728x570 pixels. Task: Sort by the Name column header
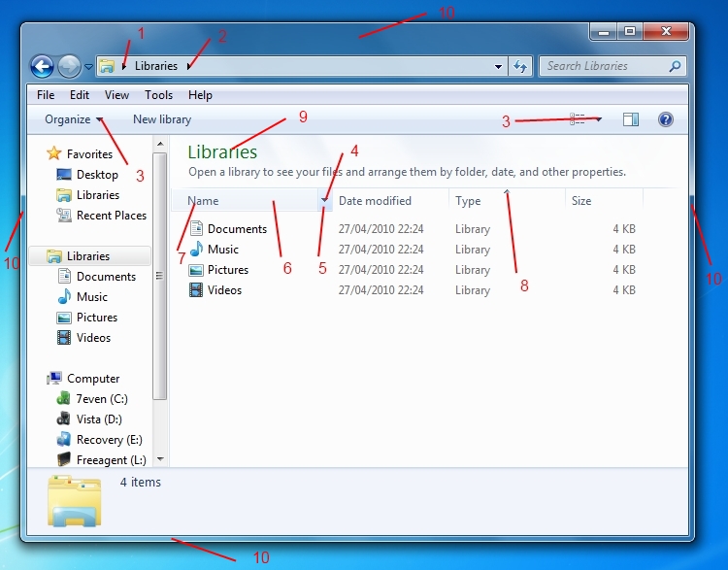click(245, 201)
